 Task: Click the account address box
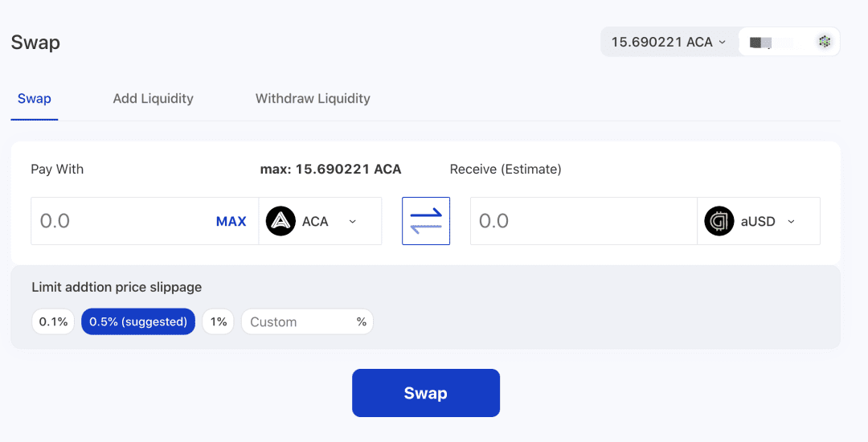click(x=789, y=42)
